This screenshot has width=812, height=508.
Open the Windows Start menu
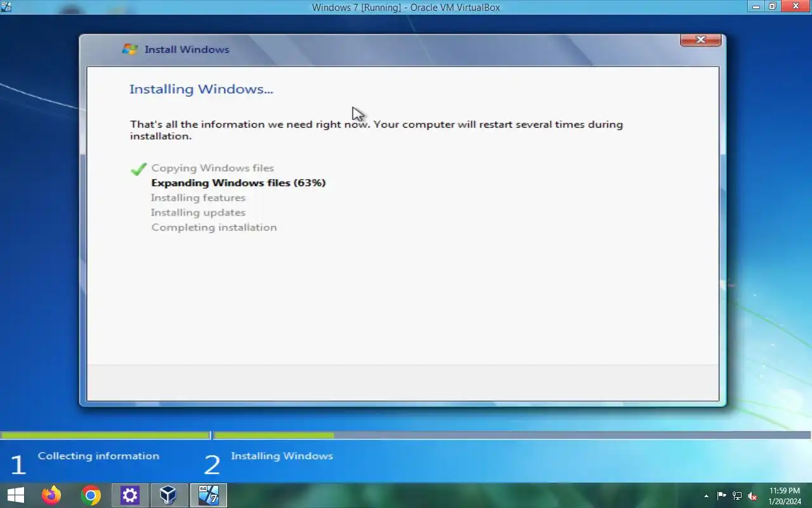[x=15, y=495]
